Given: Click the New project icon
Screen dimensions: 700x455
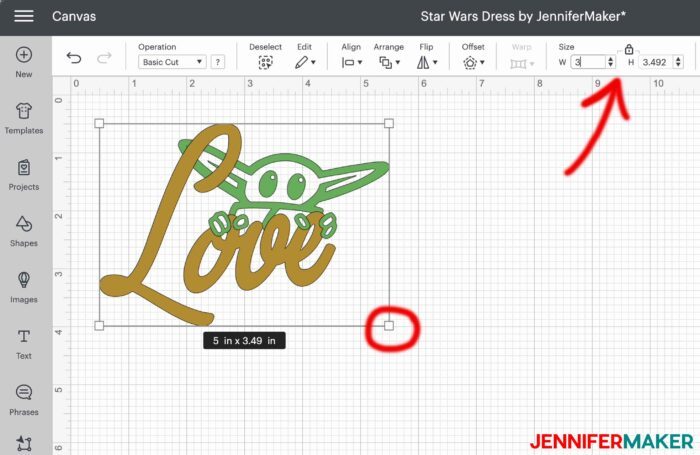Looking at the screenshot, I should [x=24, y=55].
